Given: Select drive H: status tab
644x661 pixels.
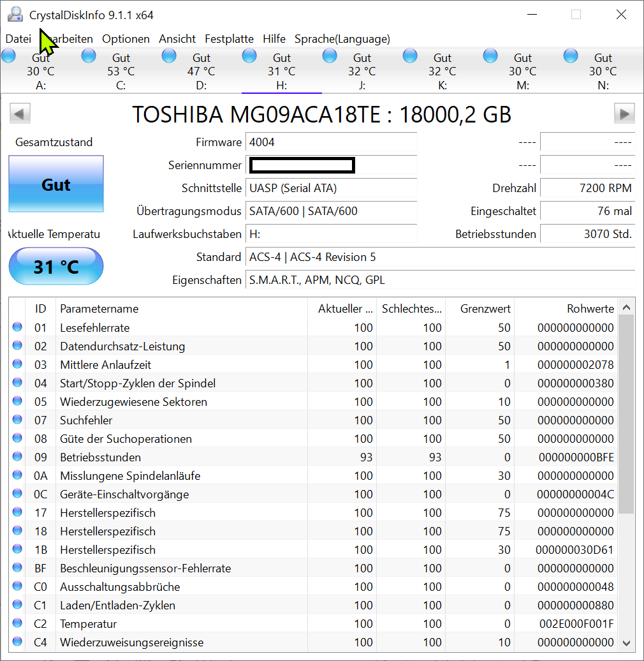Looking at the screenshot, I should pyautogui.click(x=282, y=70).
